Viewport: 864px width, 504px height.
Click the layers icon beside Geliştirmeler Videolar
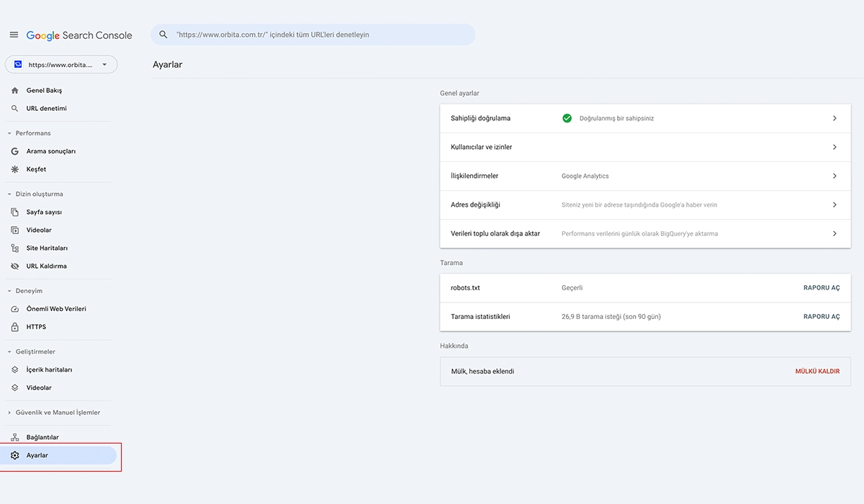tap(15, 388)
